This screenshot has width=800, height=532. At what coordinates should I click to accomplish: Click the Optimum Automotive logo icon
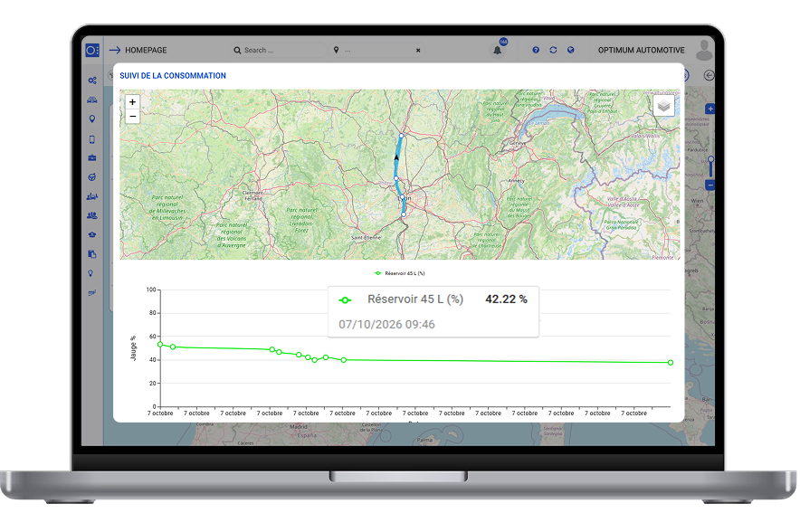[x=91, y=50]
